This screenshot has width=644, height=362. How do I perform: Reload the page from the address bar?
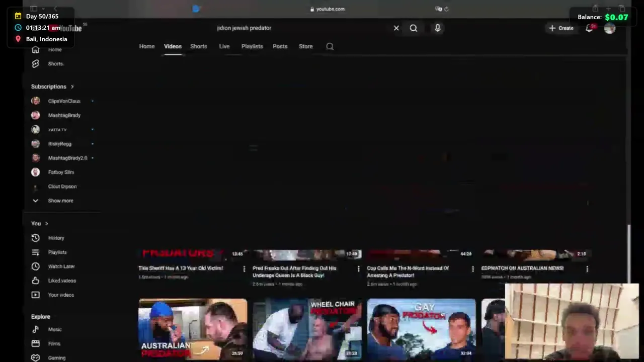click(x=446, y=9)
